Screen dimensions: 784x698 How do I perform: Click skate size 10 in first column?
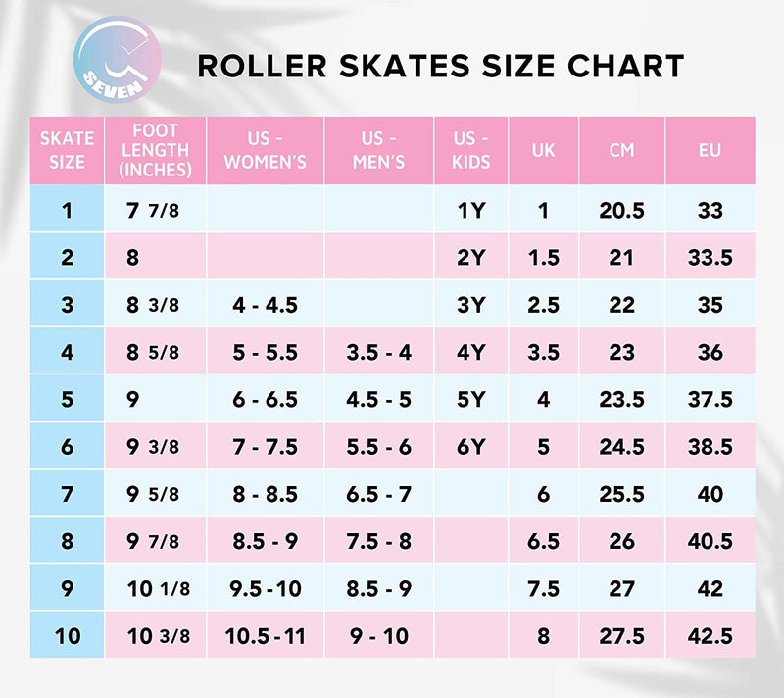tap(67, 636)
